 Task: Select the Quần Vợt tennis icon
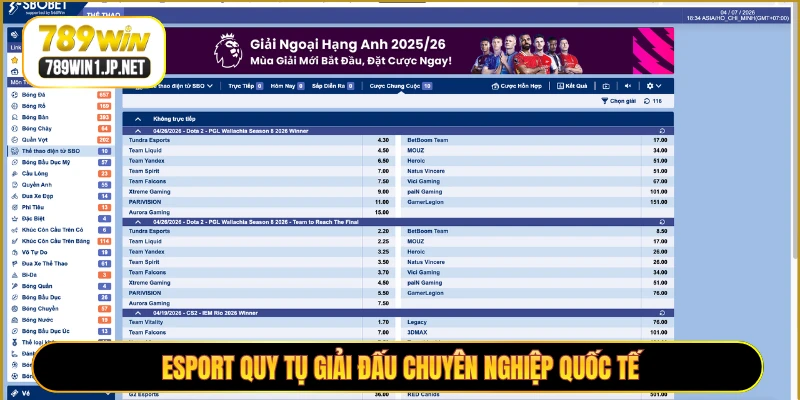pos(13,139)
